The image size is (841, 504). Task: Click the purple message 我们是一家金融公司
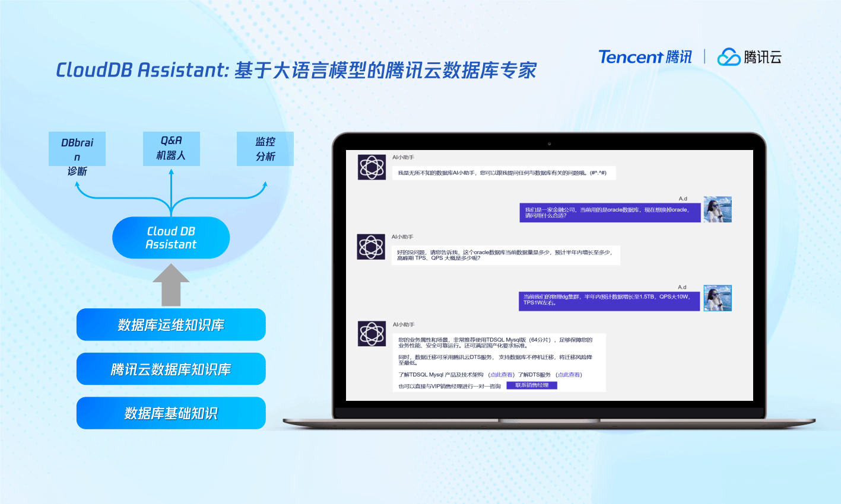[610, 213]
